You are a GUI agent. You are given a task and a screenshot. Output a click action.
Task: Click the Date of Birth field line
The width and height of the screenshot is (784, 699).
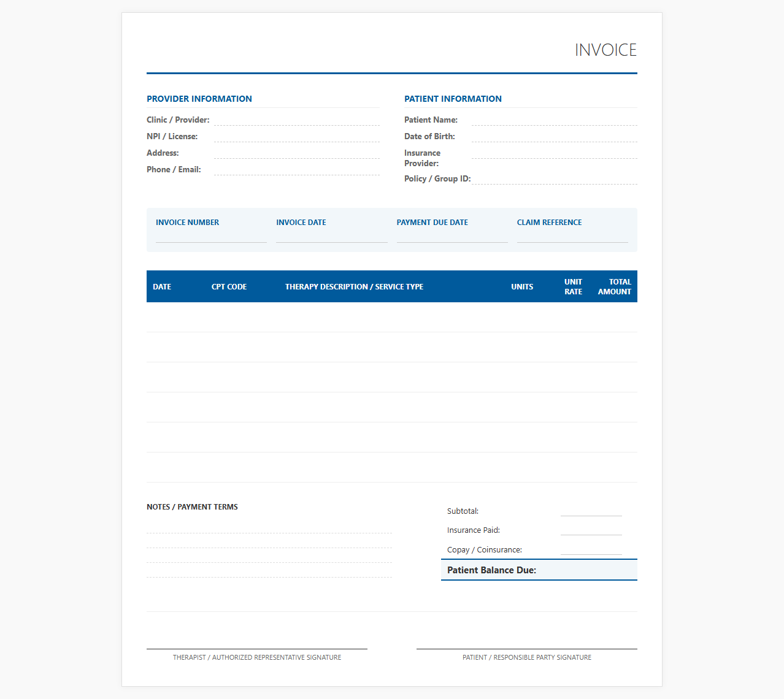click(555, 137)
